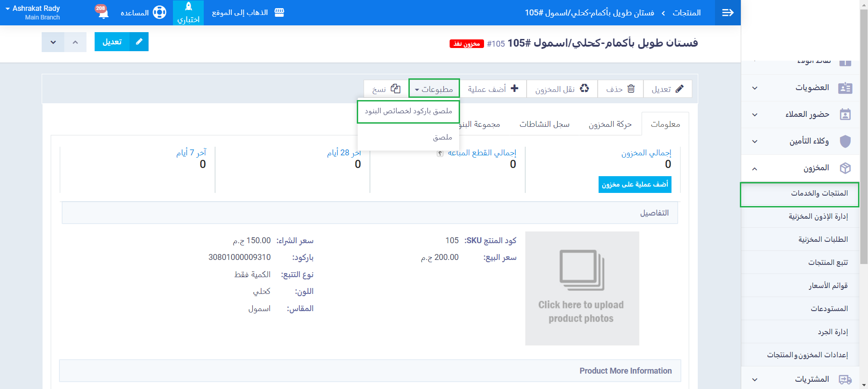Click the blue أضف عملية على مخزون button
Viewport: 868px width, 389px height.
(634, 184)
